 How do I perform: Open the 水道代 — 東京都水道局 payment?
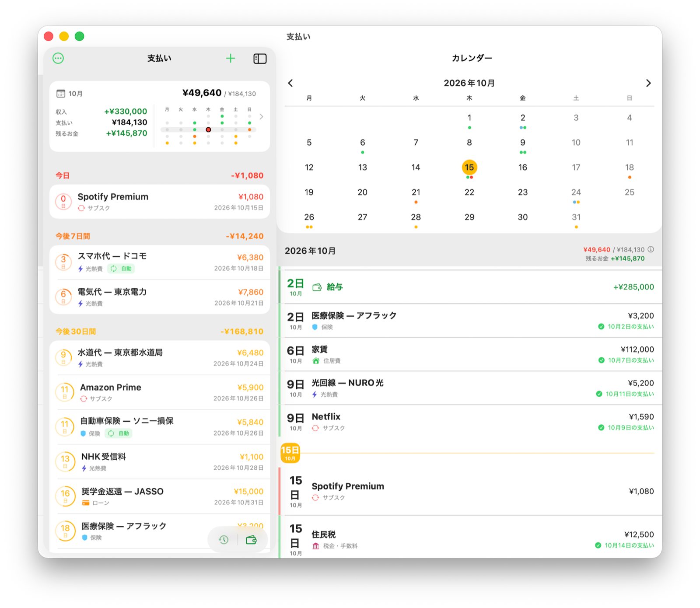[160, 357]
